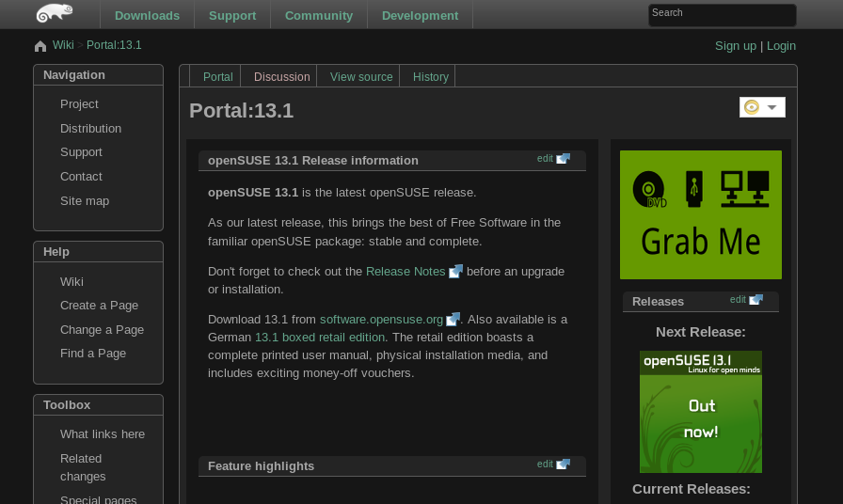Click the Search input field
Viewport: 843px width, 504px height.
tap(722, 15)
